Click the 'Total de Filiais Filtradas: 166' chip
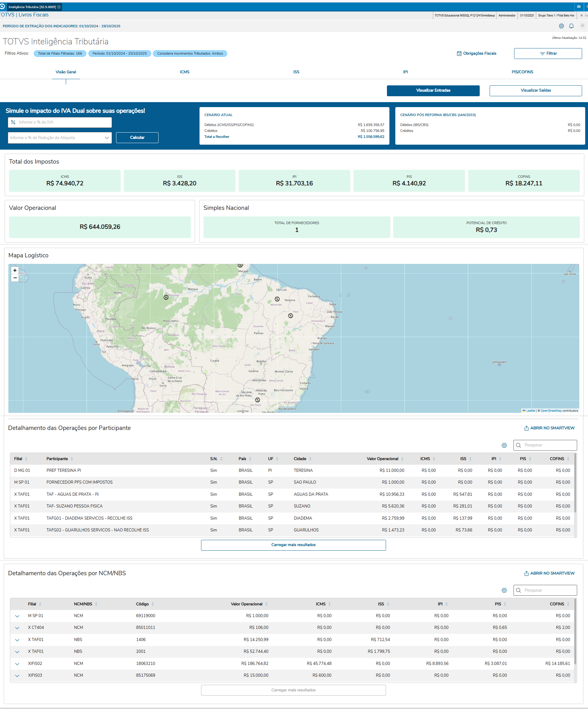The height and width of the screenshot is (709, 588). (60, 53)
